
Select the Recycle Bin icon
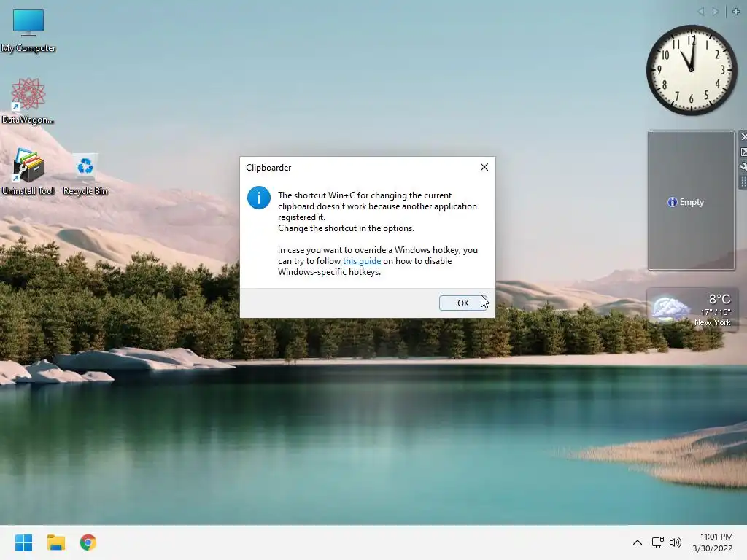[85, 174]
